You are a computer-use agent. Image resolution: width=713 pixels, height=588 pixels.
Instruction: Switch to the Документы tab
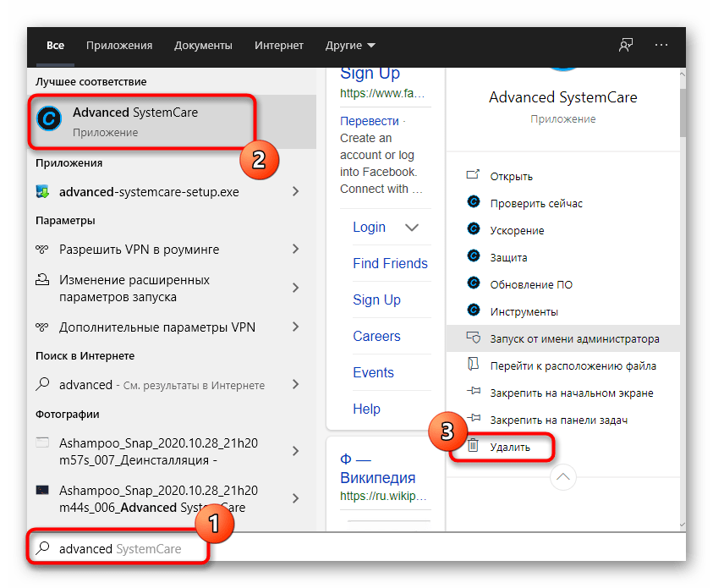(203, 46)
